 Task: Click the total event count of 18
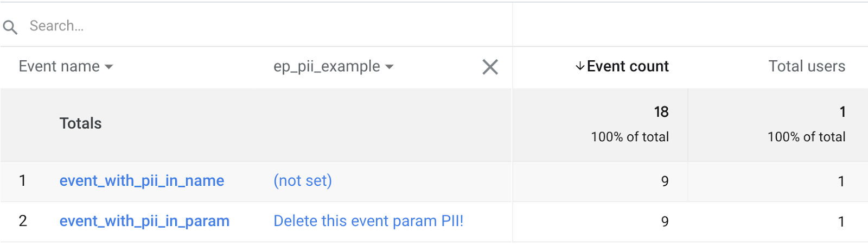(661, 112)
